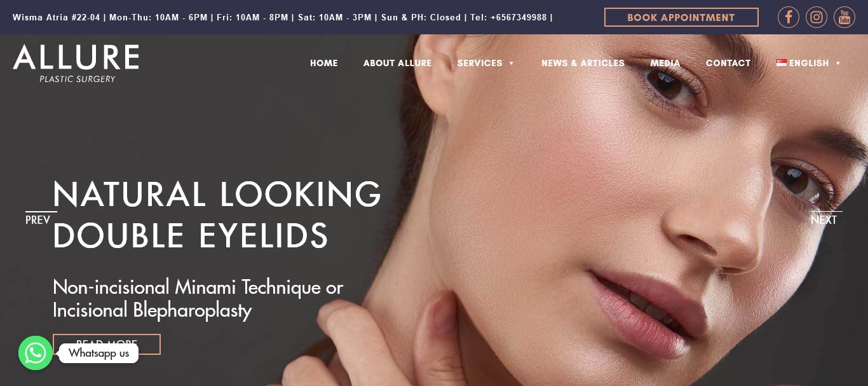This screenshot has height=386, width=868.
Task: Open the English language dropdown arrow
Action: click(x=838, y=64)
